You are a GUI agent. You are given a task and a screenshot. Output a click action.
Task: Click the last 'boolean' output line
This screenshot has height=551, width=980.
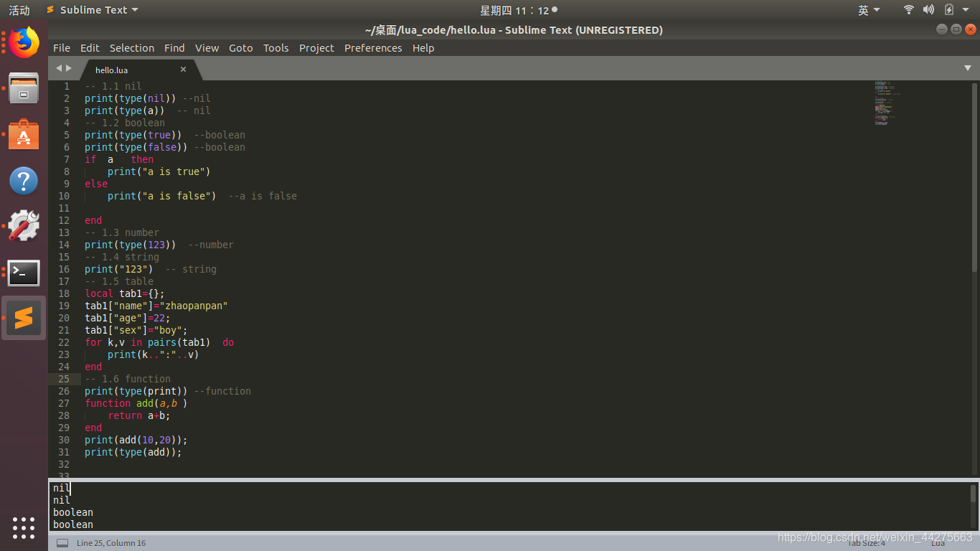[73, 524]
